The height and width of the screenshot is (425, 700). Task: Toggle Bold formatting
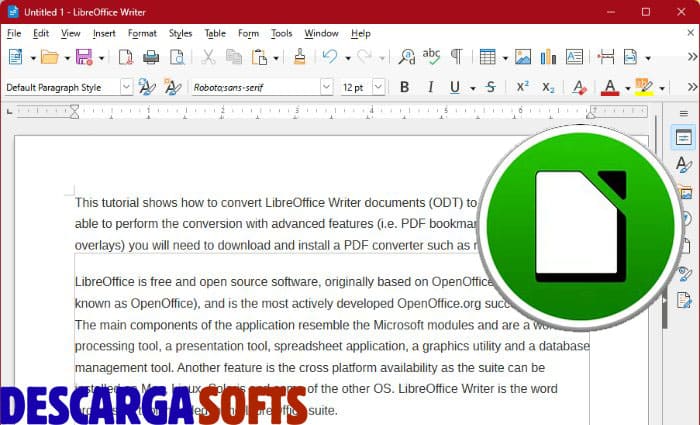click(x=404, y=87)
